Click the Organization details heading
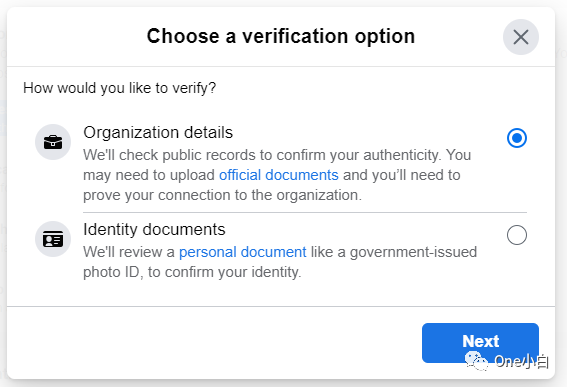 tap(158, 132)
